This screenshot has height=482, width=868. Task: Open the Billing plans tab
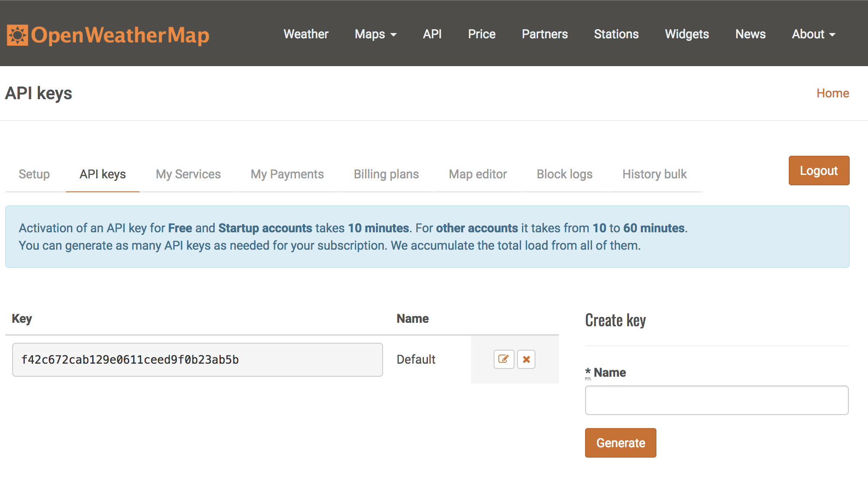coord(386,174)
